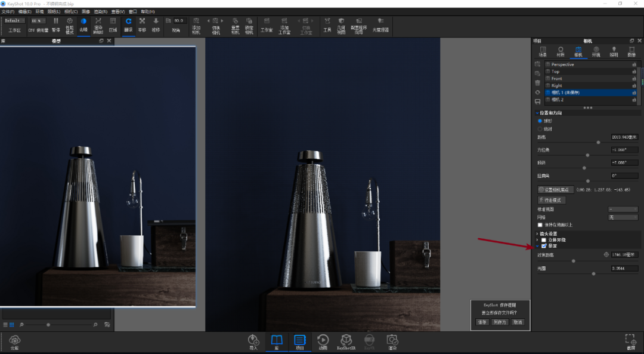Select the absolute position radio button
The width and height of the screenshot is (644, 354).
[540, 129]
